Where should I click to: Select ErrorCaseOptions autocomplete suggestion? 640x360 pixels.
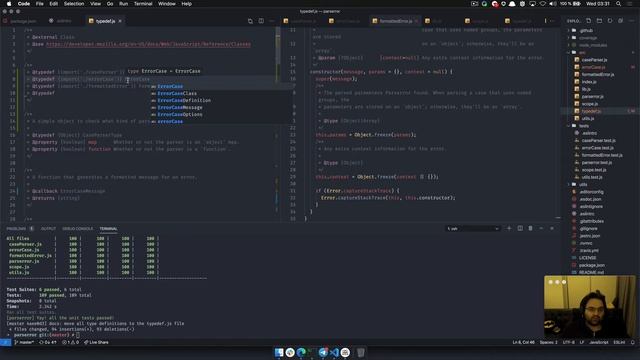(x=180, y=115)
